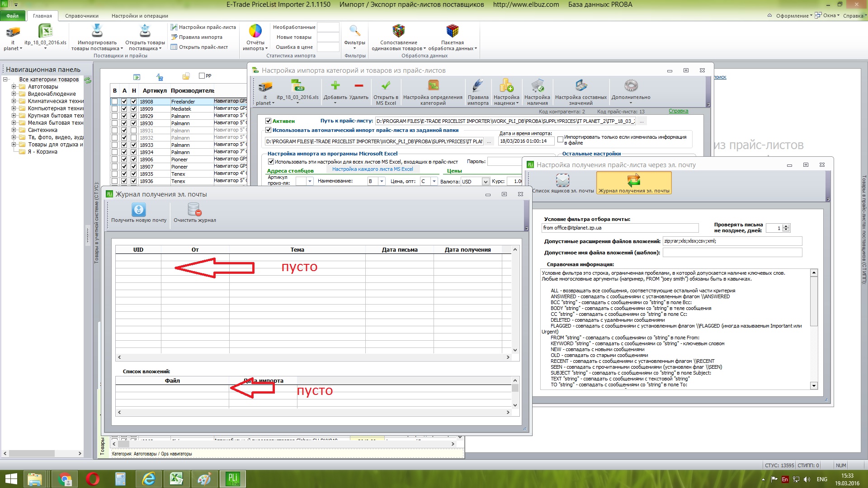
Task: Open 'Настройка наценки' coins icon
Action: [x=506, y=86]
